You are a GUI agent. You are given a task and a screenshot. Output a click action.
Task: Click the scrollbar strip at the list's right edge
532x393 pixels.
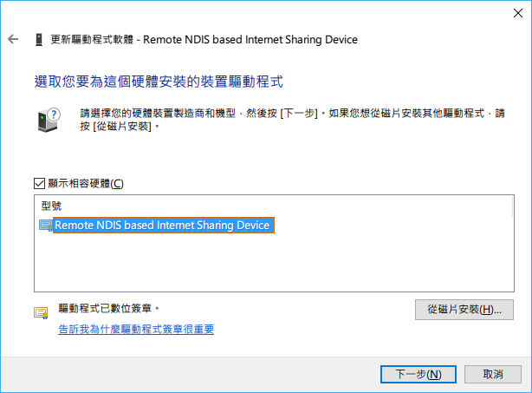pyautogui.click(x=513, y=206)
